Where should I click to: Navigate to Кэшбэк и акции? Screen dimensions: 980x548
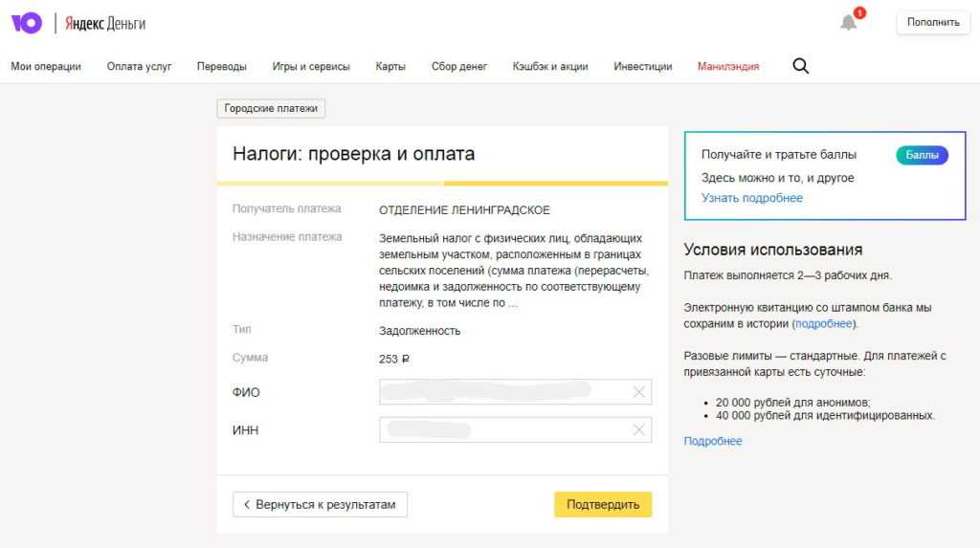[550, 67]
